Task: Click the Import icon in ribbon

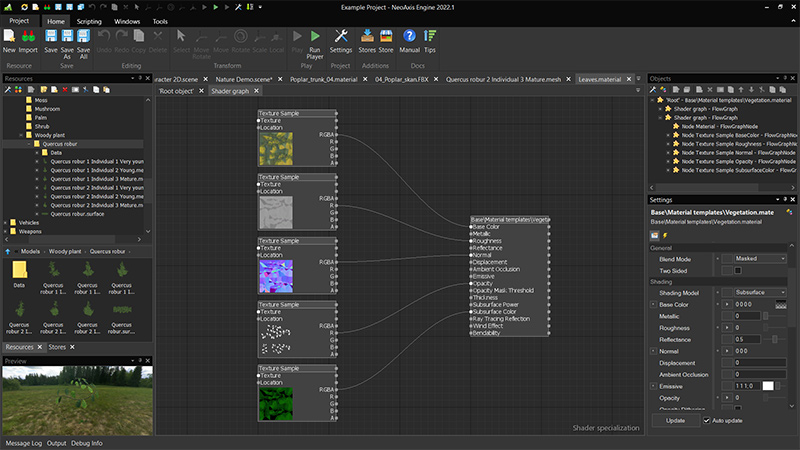Action: pos(28,36)
